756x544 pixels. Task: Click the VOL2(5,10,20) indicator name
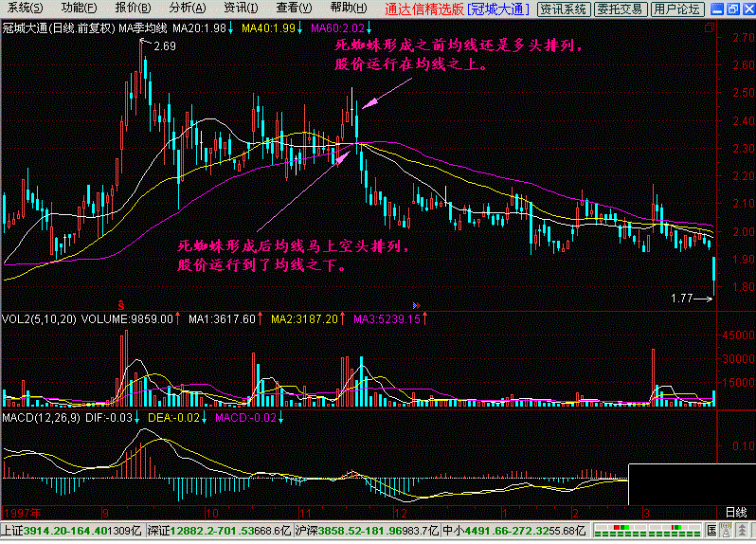click(x=39, y=318)
